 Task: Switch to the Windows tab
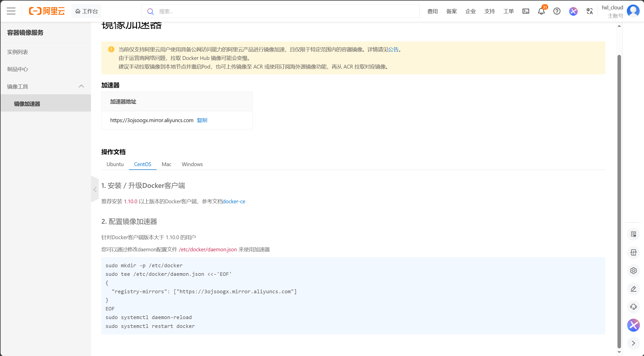pos(192,164)
